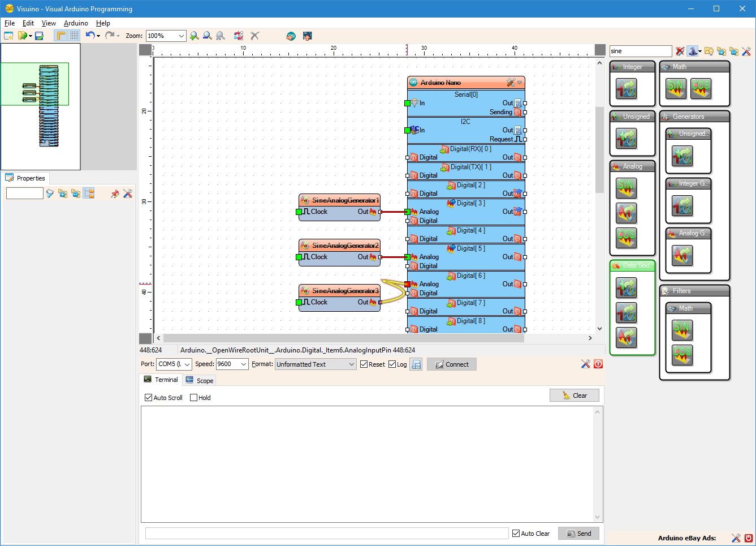Open the Zoom percentage dropdown
Viewport: 756px width, 546px height.
click(166, 36)
